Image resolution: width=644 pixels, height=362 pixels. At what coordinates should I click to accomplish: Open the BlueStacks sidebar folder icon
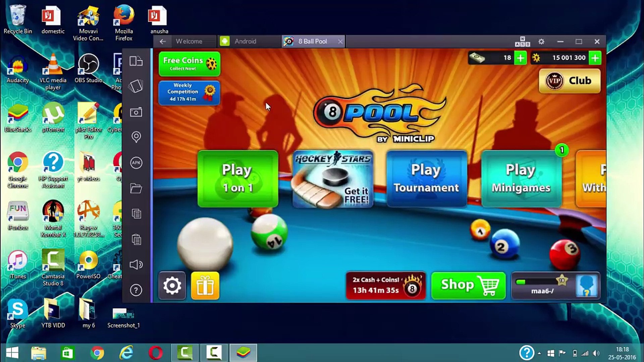[136, 188]
